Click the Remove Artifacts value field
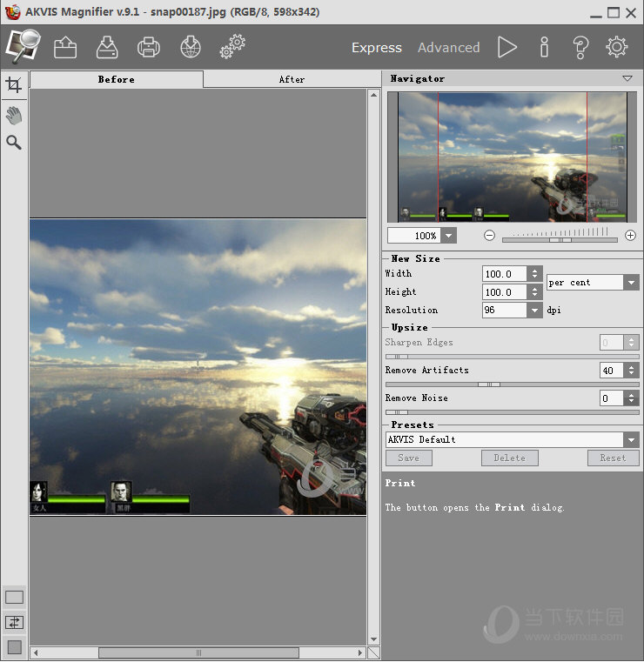 click(x=612, y=371)
